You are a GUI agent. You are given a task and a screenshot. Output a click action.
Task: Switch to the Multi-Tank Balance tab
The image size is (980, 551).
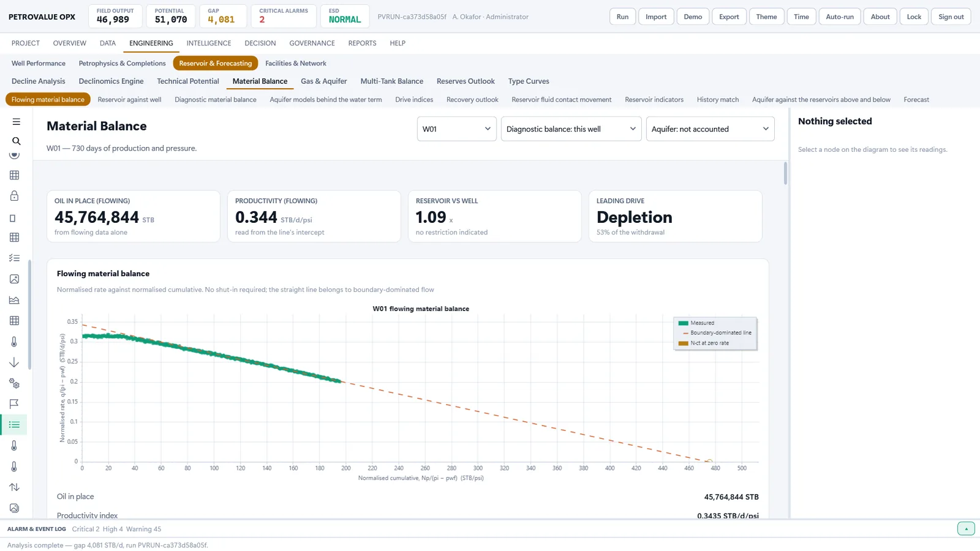coord(392,81)
